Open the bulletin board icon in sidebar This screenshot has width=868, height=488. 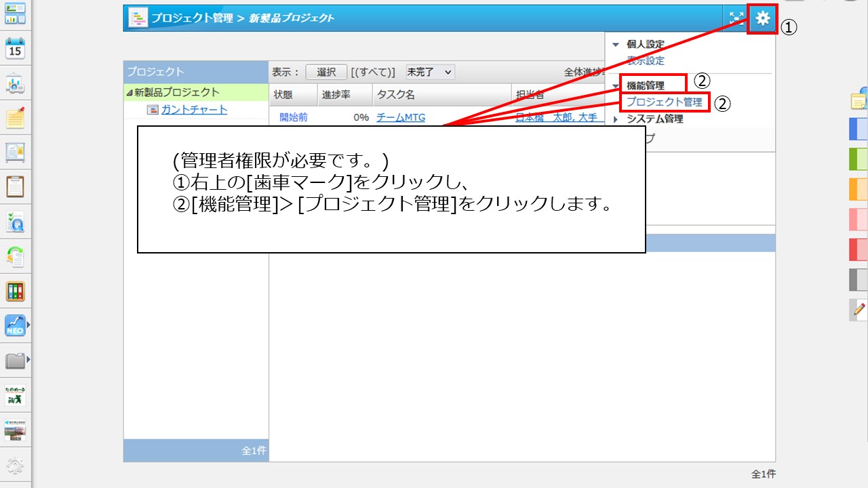coord(15,153)
